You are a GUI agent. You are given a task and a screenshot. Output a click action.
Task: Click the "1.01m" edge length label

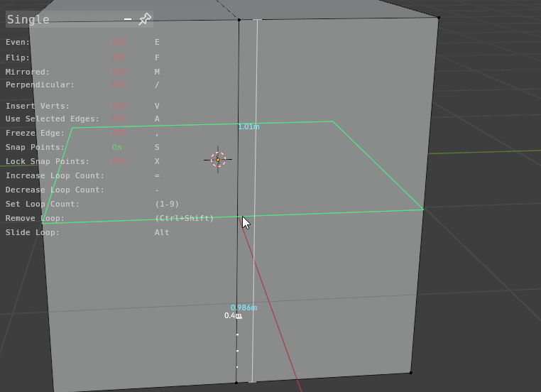[248, 126]
